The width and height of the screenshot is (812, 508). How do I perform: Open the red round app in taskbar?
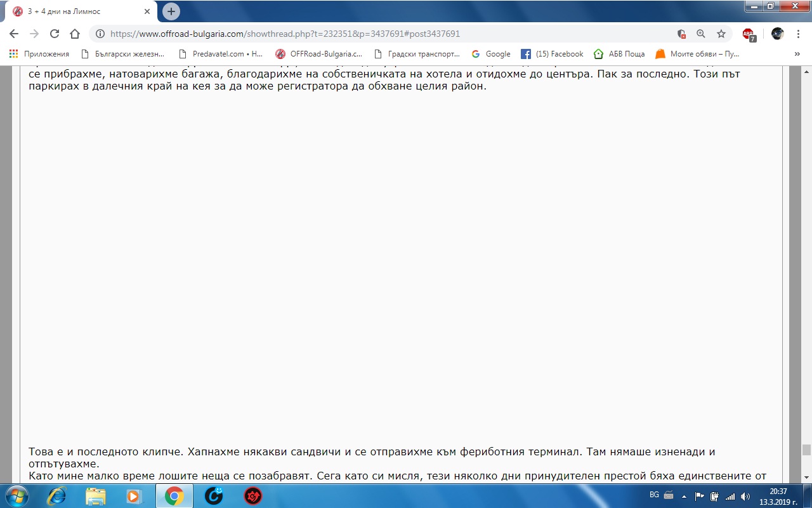pyautogui.click(x=253, y=496)
